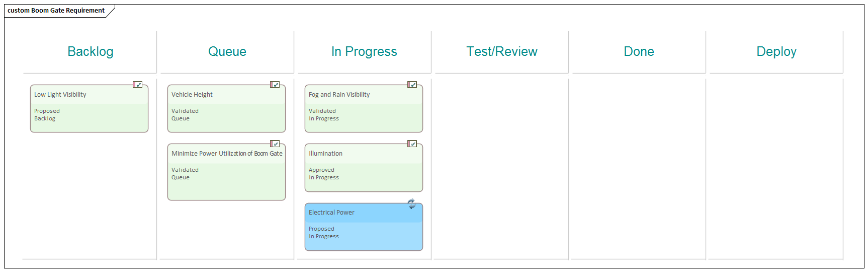The width and height of the screenshot is (868, 272).
Task: Select Minimize Power Utilization of Boom Gate title
Action: coord(227,154)
